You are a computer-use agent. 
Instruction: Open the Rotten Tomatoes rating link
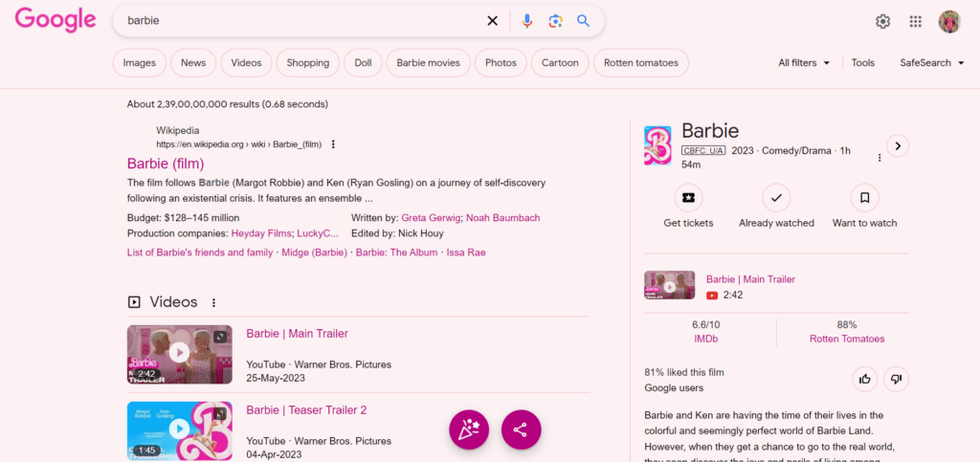coord(847,339)
